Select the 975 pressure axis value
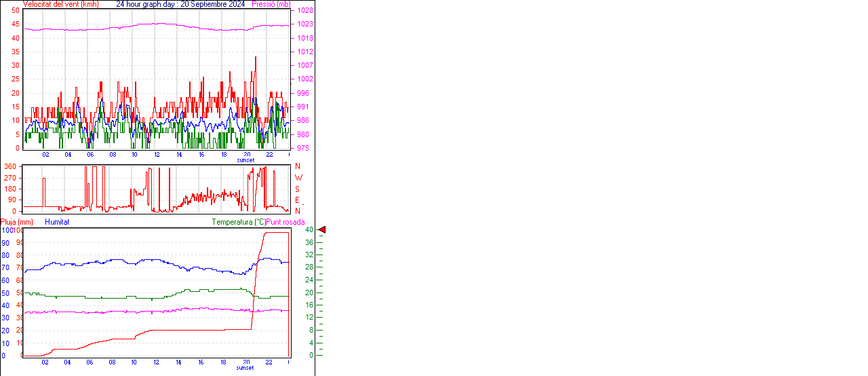Viewport: 868px width, 376px height. 304,148
